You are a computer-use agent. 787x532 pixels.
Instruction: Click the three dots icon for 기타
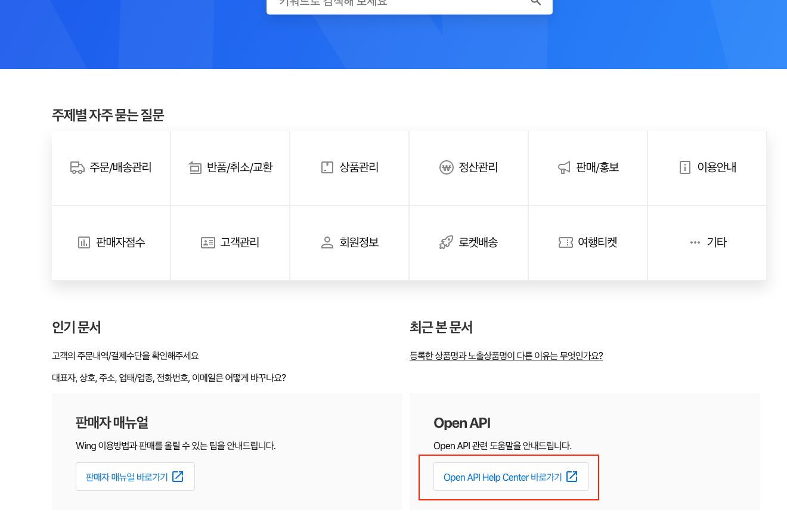click(695, 242)
